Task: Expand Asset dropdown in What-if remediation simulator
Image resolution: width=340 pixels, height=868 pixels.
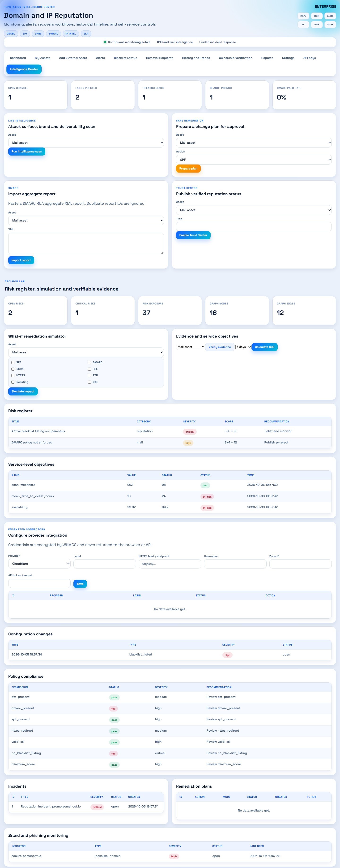Action: 86,352
